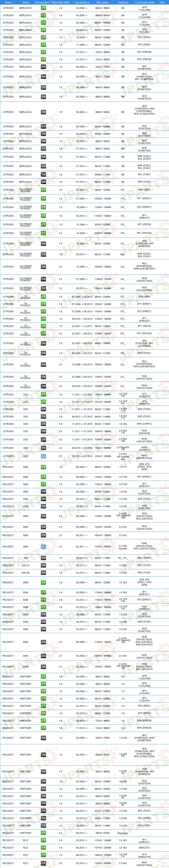Click the petrol icon in the C4 Grand Picasso 1.8 row
Image resolution: width=169 pixels, height=868 pixels.
click(x=43, y=225)
